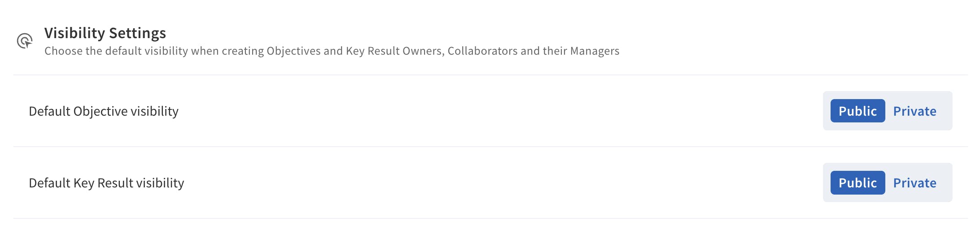The image size is (980, 243).
Task: Click the visibility description text under the heading
Action: pos(332,51)
